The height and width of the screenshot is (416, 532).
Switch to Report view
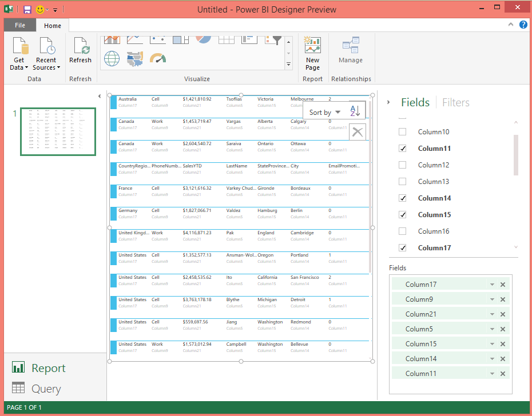click(39, 368)
